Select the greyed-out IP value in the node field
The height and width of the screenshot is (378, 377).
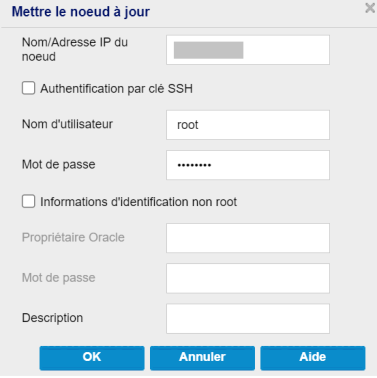point(208,50)
